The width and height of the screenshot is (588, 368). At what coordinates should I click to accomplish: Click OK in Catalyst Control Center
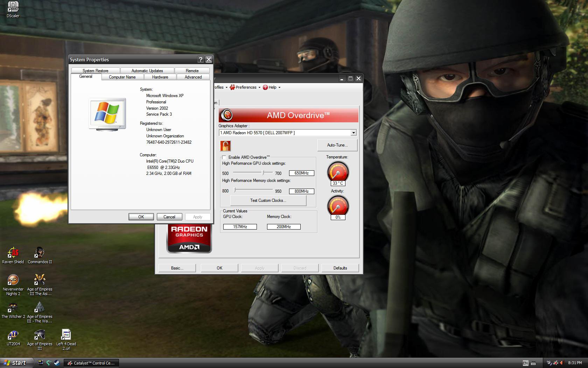click(x=219, y=268)
